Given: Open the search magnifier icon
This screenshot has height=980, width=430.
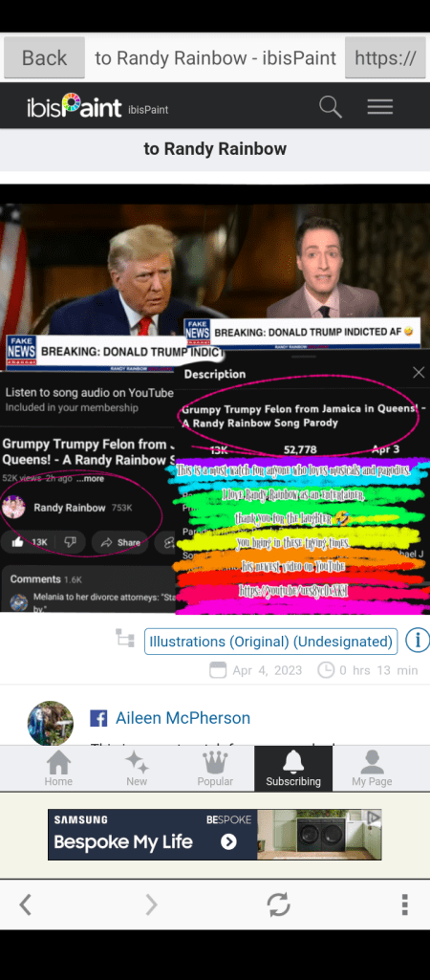Looking at the screenshot, I should click(x=330, y=107).
